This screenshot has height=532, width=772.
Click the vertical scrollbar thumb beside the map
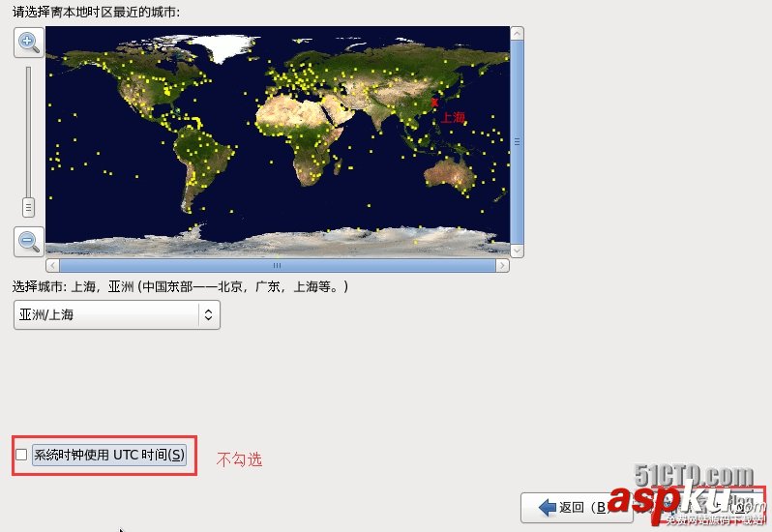[x=517, y=142]
